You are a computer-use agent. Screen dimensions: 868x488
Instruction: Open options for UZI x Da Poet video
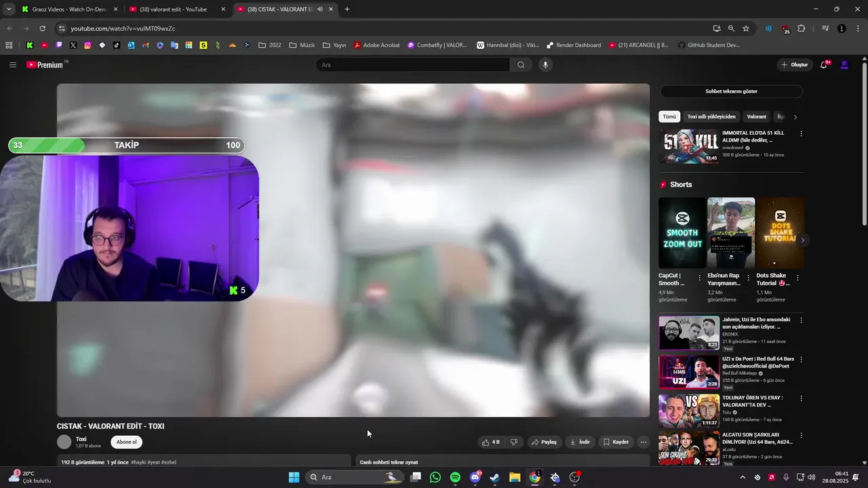[x=801, y=360]
